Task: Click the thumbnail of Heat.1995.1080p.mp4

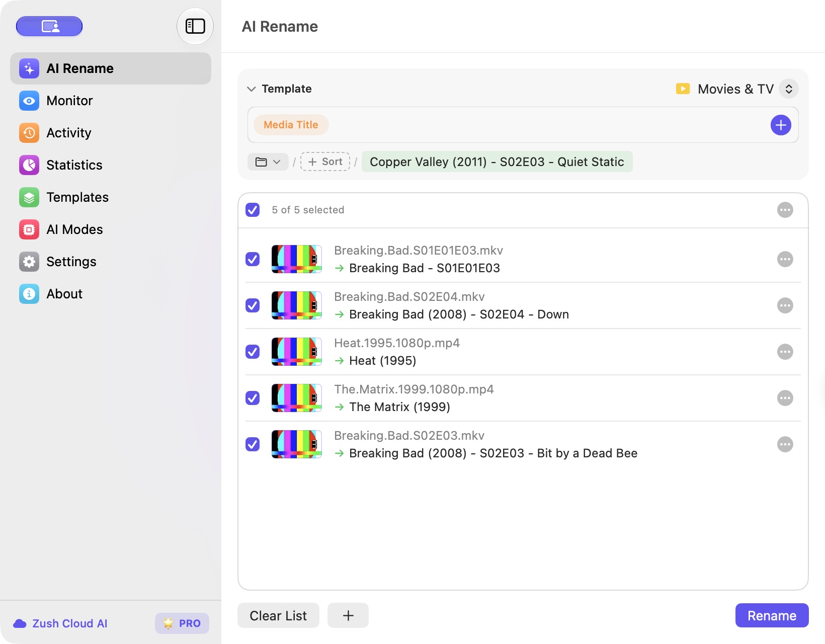Action: [297, 352]
